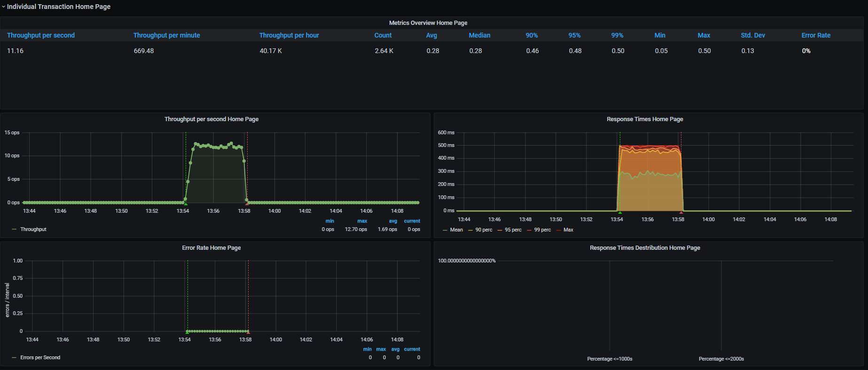868x370 pixels.
Task: Select the 0.05 Min value cell
Action: pyautogui.click(x=661, y=51)
